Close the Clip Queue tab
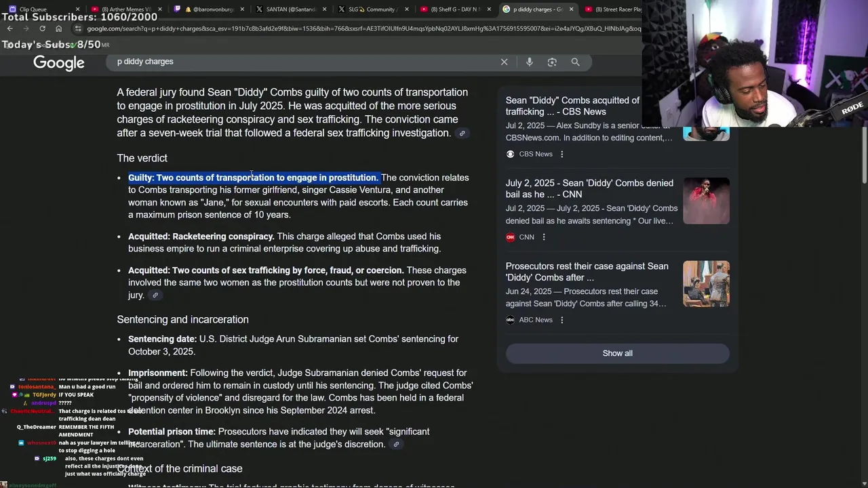 tap(77, 9)
